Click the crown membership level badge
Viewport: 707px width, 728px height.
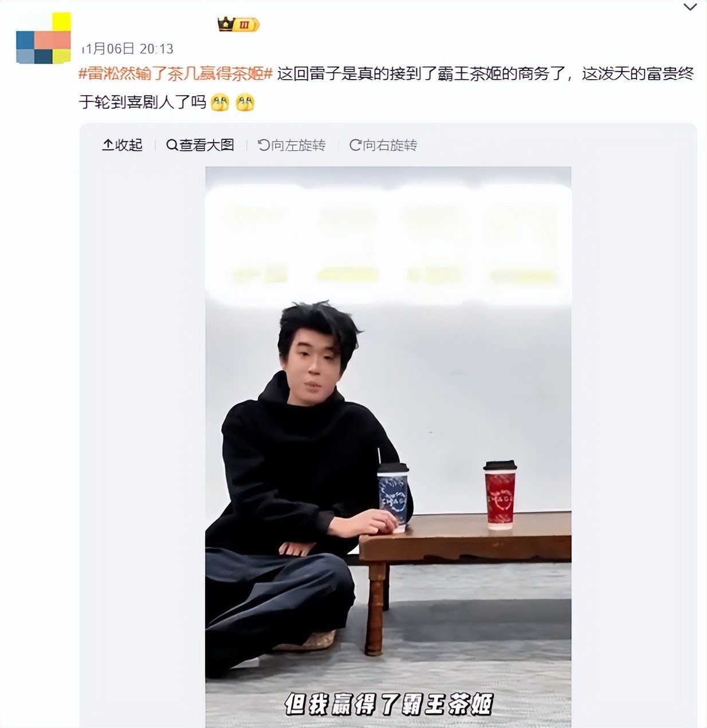pyautogui.click(x=238, y=25)
